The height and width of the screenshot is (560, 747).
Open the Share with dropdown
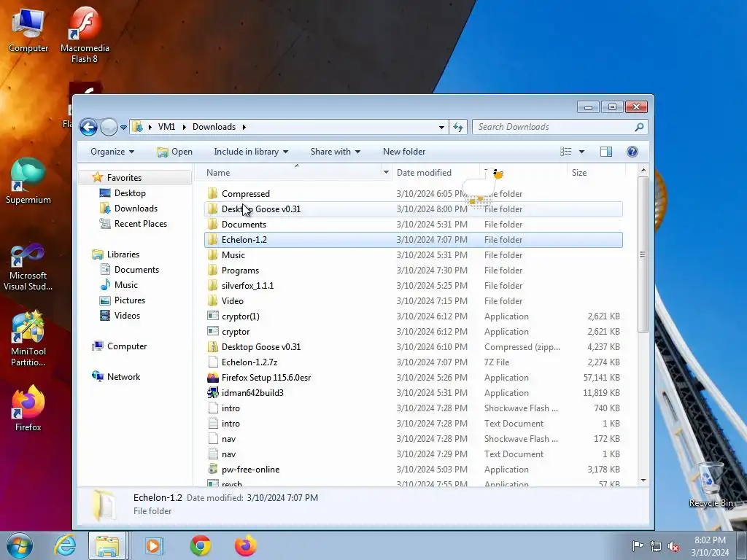point(336,152)
